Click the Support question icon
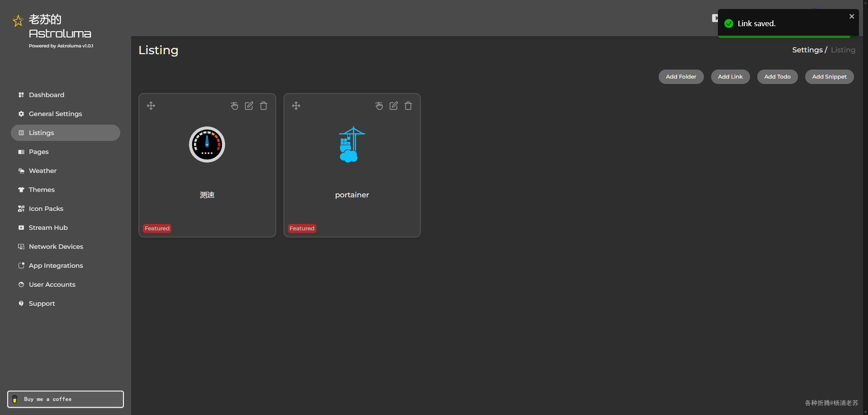 point(21,303)
